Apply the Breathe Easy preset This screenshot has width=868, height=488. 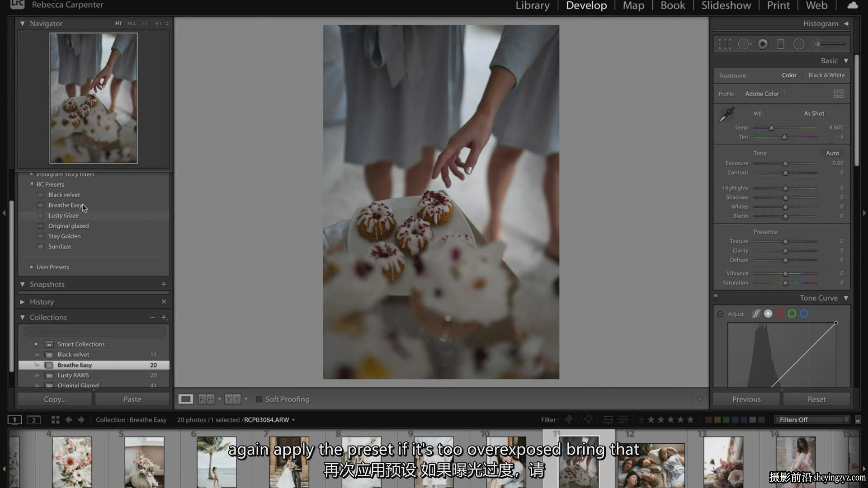(65, 205)
